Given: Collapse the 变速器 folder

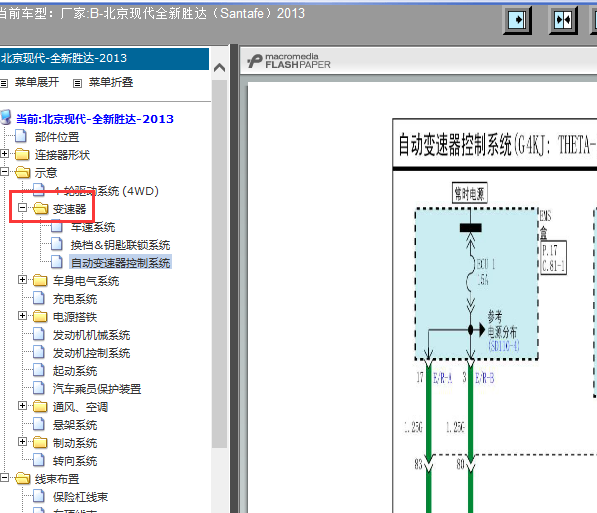Looking at the screenshot, I should (22, 208).
